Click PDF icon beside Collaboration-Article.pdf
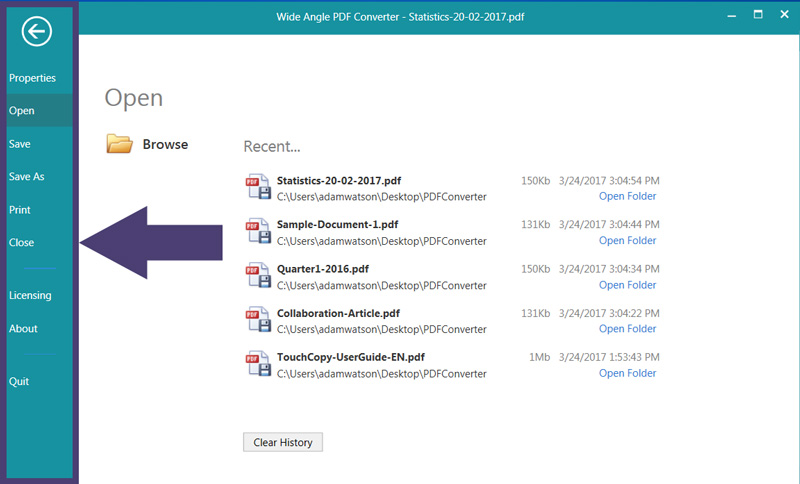The width and height of the screenshot is (800, 484). pyautogui.click(x=258, y=319)
